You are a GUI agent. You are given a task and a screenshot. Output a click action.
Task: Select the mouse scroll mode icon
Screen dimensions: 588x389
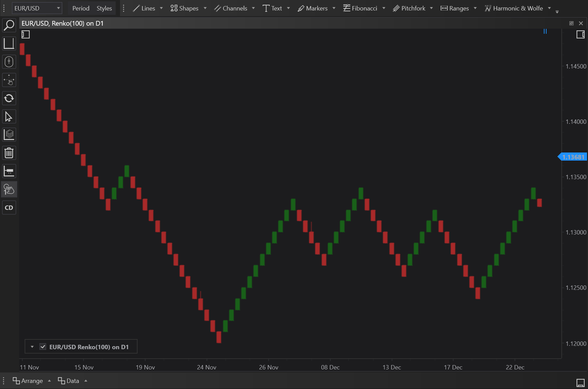coord(9,62)
